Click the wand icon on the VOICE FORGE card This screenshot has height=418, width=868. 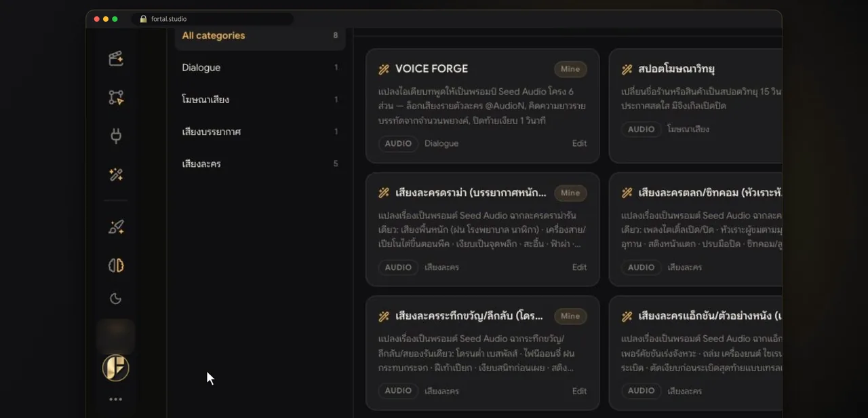point(384,69)
